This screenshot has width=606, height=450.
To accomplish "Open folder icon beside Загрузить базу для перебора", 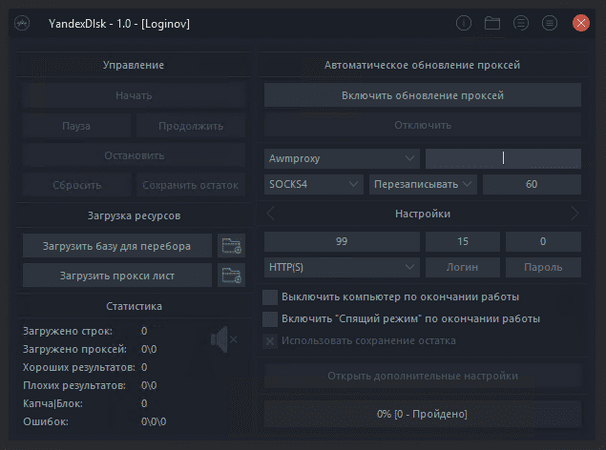I will pos(231,246).
